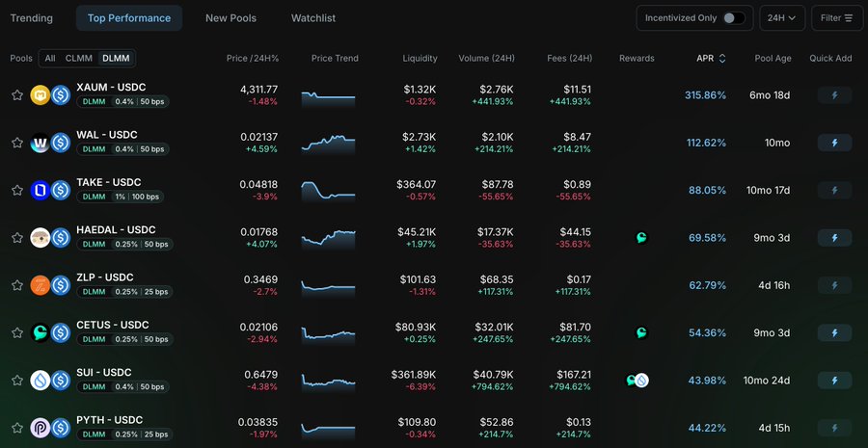The width and height of the screenshot is (868, 448).
Task: Quick add to CETUS - USDC pool
Action: click(x=835, y=333)
